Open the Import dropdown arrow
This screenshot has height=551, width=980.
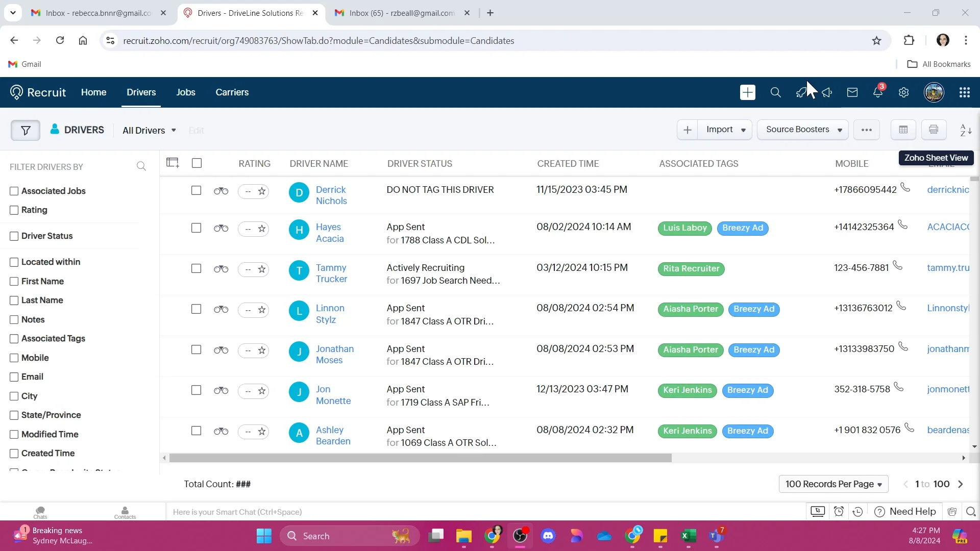(743, 130)
